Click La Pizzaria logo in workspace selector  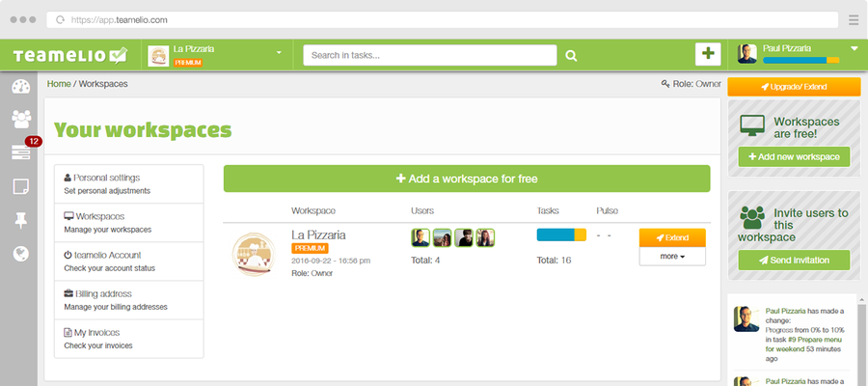point(158,56)
